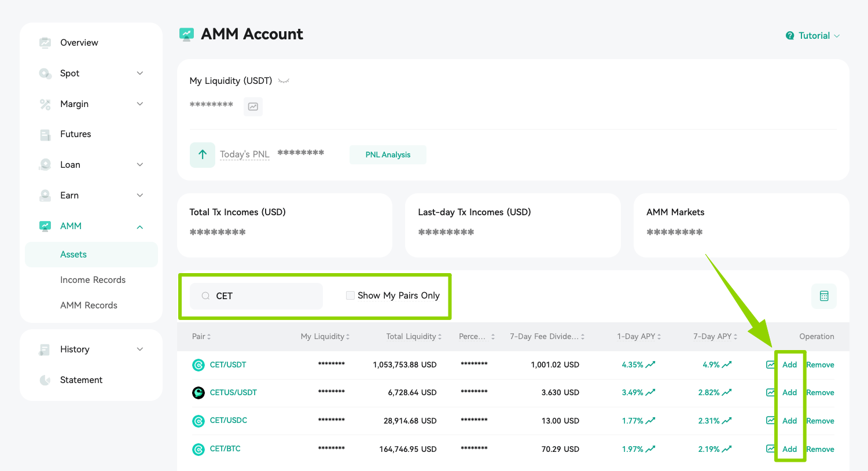868x471 pixels.
Task: Go to Income Records
Action: 93,279
